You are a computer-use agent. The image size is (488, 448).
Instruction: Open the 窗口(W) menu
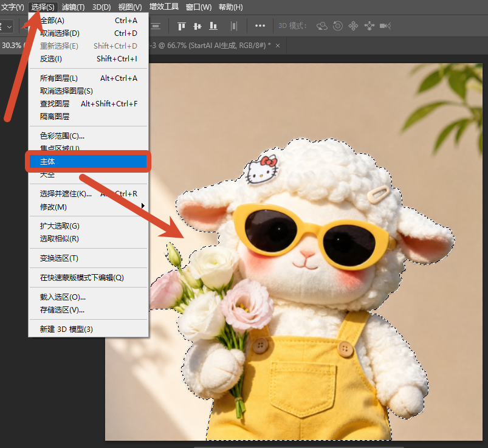(x=199, y=7)
